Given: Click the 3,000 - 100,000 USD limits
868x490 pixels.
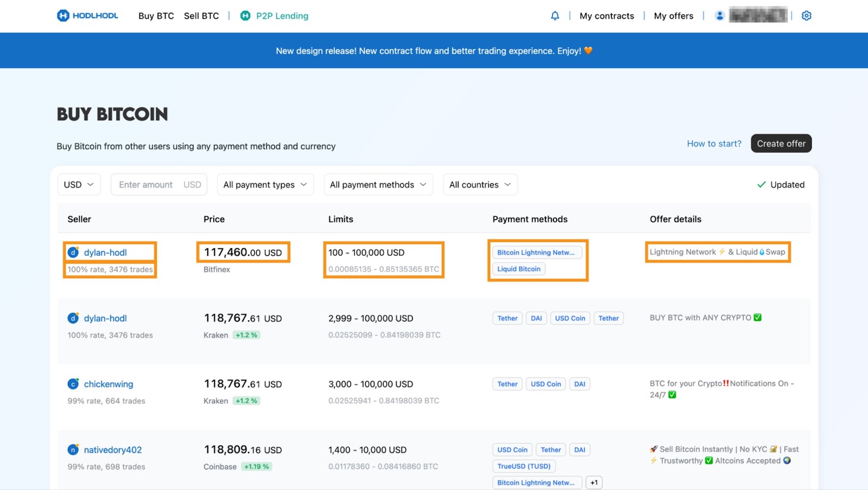Looking at the screenshot, I should (371, 384).
